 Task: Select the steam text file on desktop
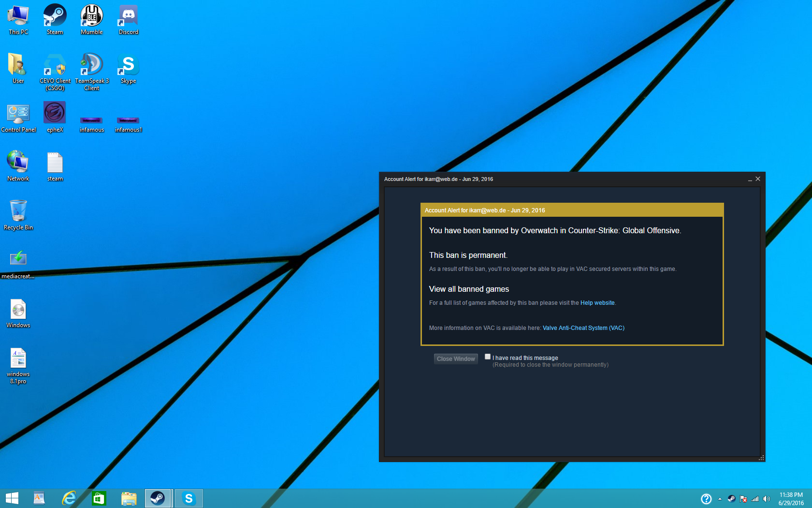point(55,166)
